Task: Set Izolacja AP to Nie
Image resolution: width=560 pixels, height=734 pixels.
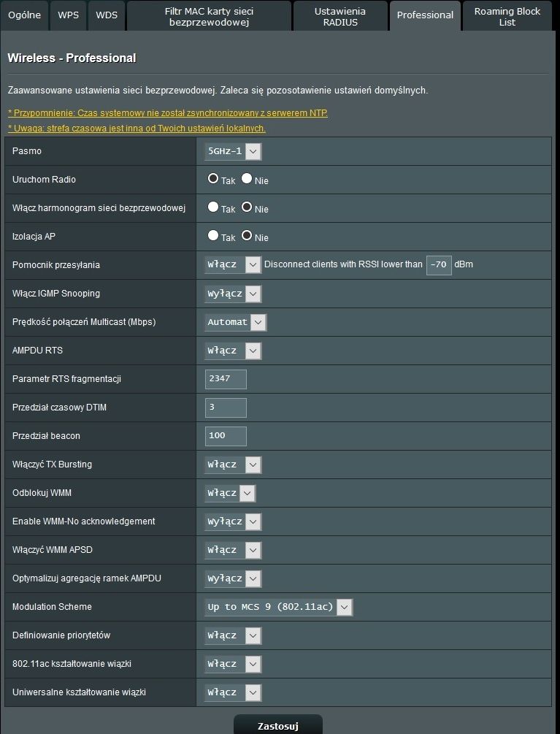Action: click(x=247, y=235)
